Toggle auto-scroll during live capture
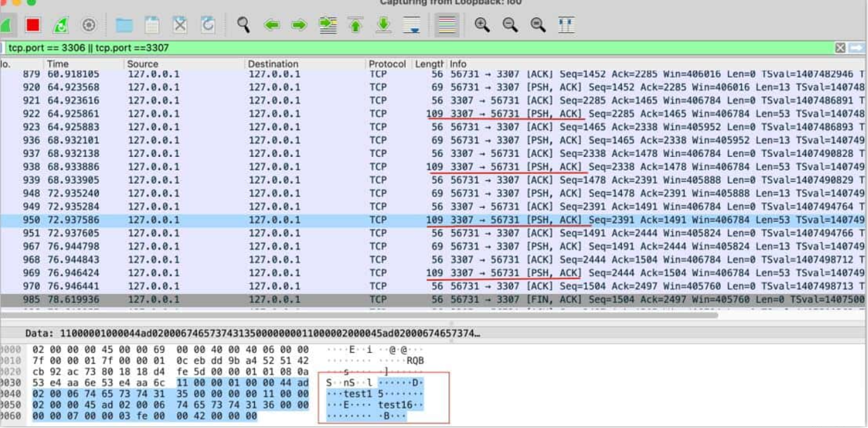868x428 pixels. click(412, 25)
